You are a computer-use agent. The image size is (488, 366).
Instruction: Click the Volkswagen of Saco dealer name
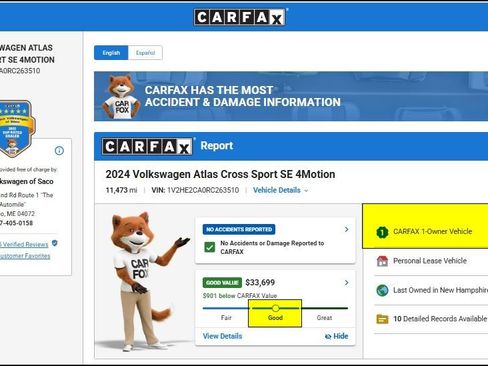point(27,181)
